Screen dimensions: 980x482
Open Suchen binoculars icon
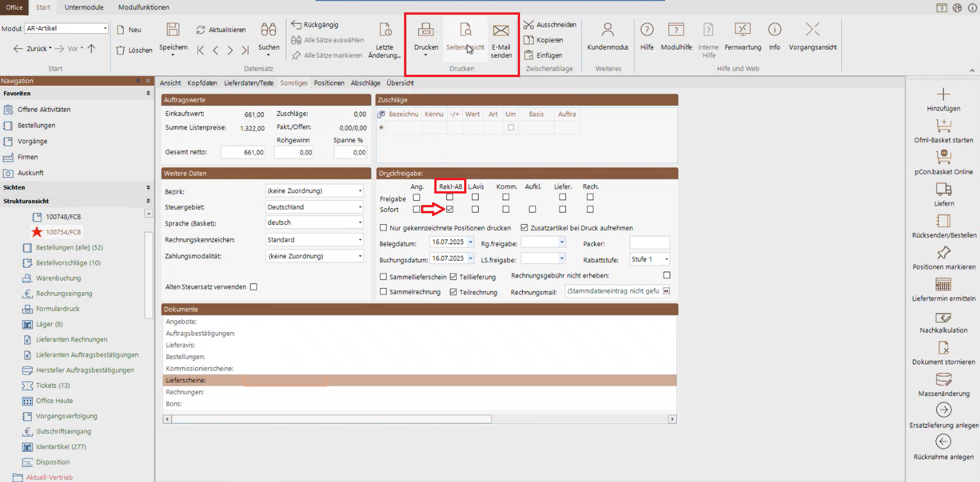pyautogui.click(x=268, y=30)
